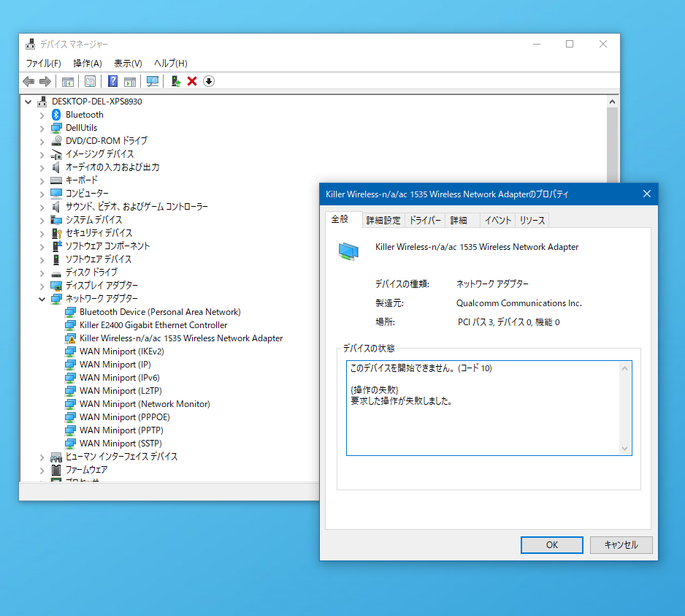Select WAN Miniport (IPv6)
Screen dimensions: 685x616
pyautogui.click(x=119, y=378)
